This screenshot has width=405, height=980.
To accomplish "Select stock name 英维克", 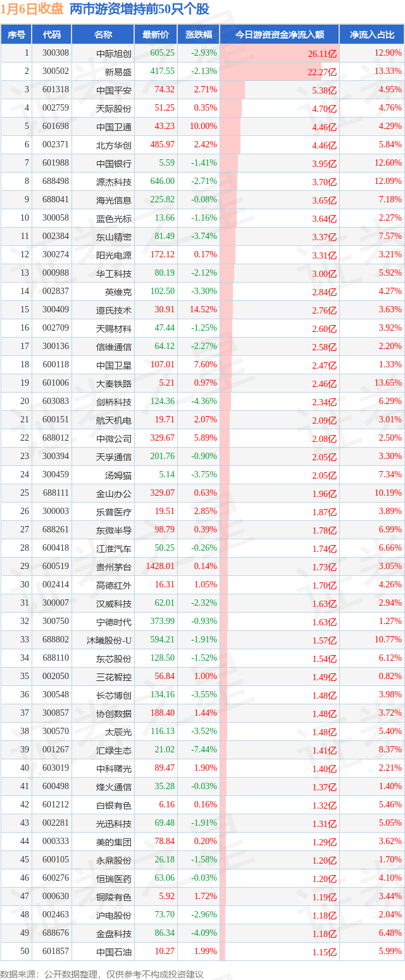I will [118, 291].
